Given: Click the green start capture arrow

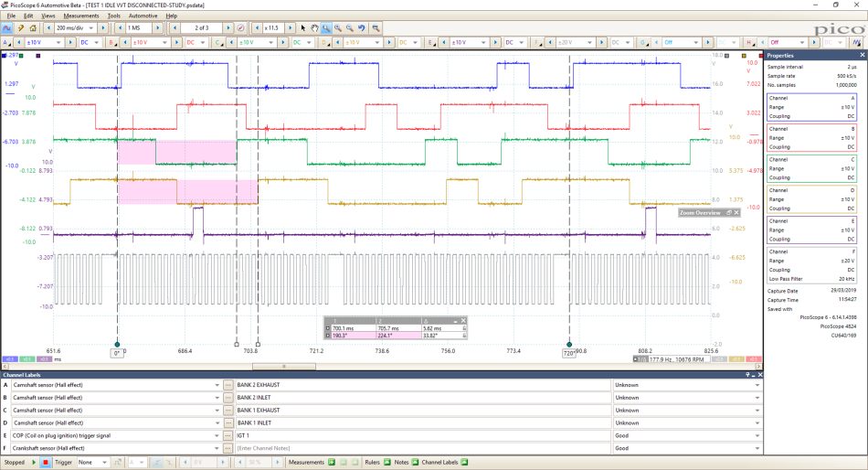Looking at the screenshot, I should [34, 463].
